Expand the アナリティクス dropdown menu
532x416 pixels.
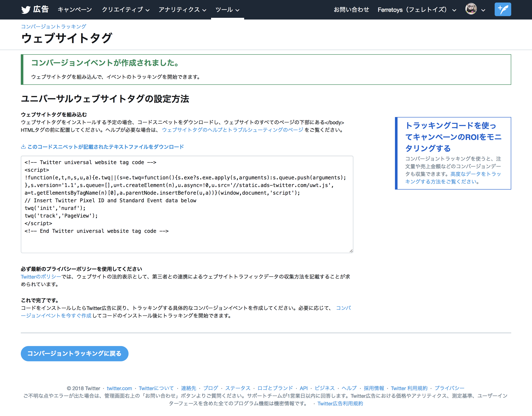pos(182,10)
